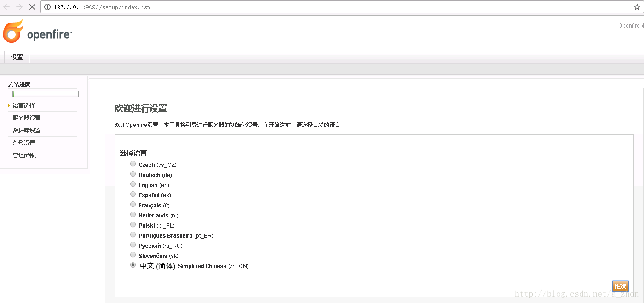Select the Français (fr) radio button
Viewport: 644px width, 303px height.
point(133,205)
